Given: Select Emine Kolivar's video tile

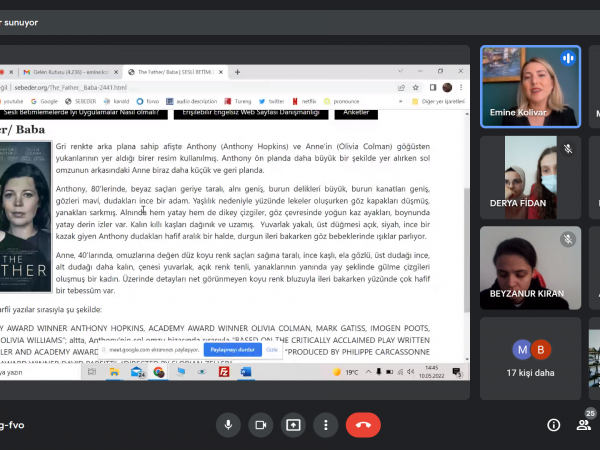Looking at the screenshot, I should (530, 86).
